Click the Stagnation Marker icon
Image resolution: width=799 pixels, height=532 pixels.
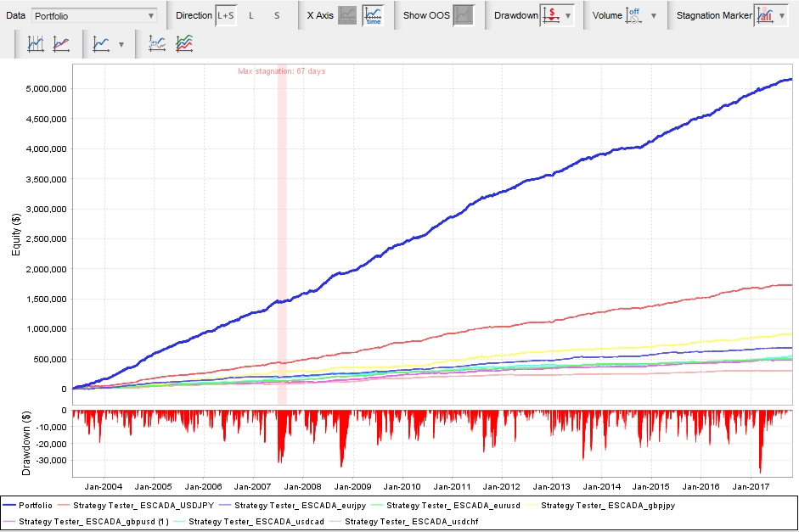coord(764,15)
